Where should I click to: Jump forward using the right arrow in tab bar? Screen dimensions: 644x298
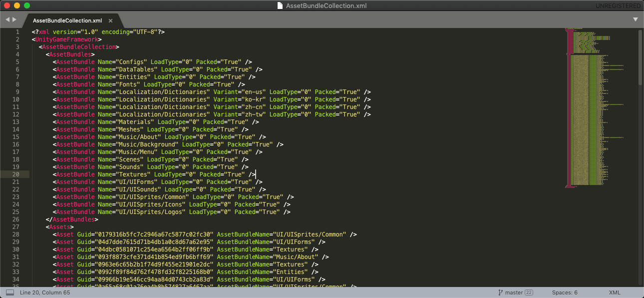tap(14, 19)
